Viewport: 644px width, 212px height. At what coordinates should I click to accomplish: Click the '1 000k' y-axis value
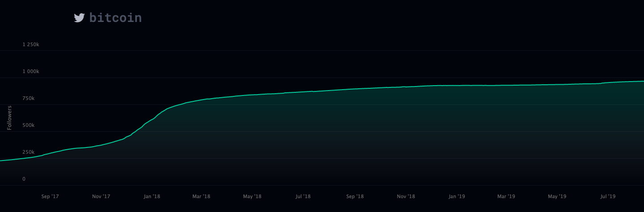(31, 72)
